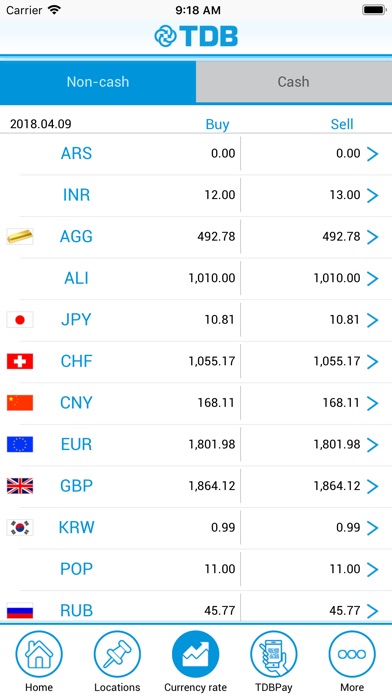
Task: Select the Non-cash tab
Action: [x=98, y=82]
